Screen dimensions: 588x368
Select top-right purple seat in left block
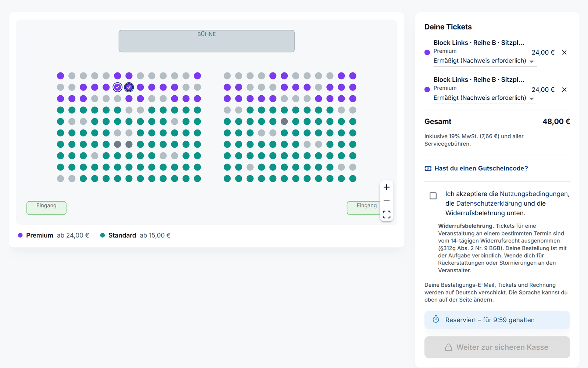197,76
